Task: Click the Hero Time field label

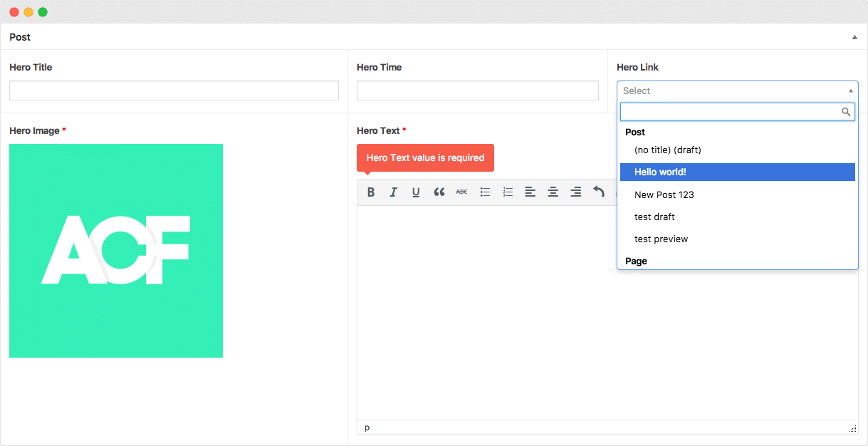Action: coord(379,67)
